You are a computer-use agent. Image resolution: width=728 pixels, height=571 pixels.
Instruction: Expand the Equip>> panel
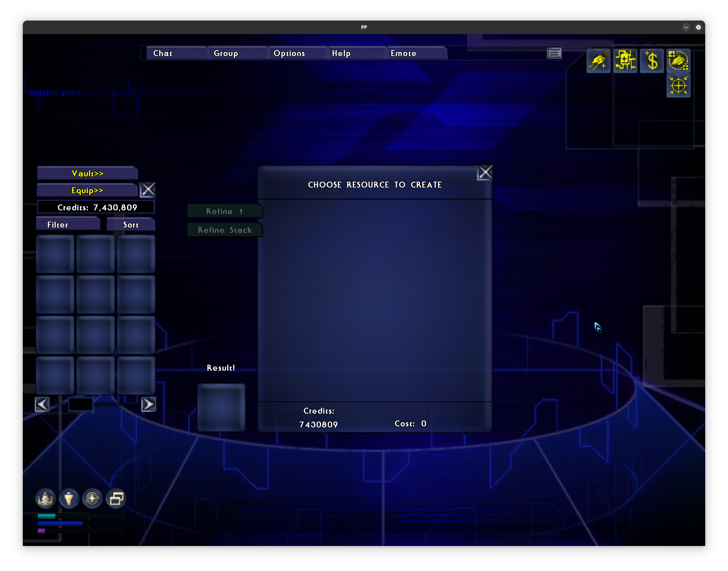(x=87, y=191)
